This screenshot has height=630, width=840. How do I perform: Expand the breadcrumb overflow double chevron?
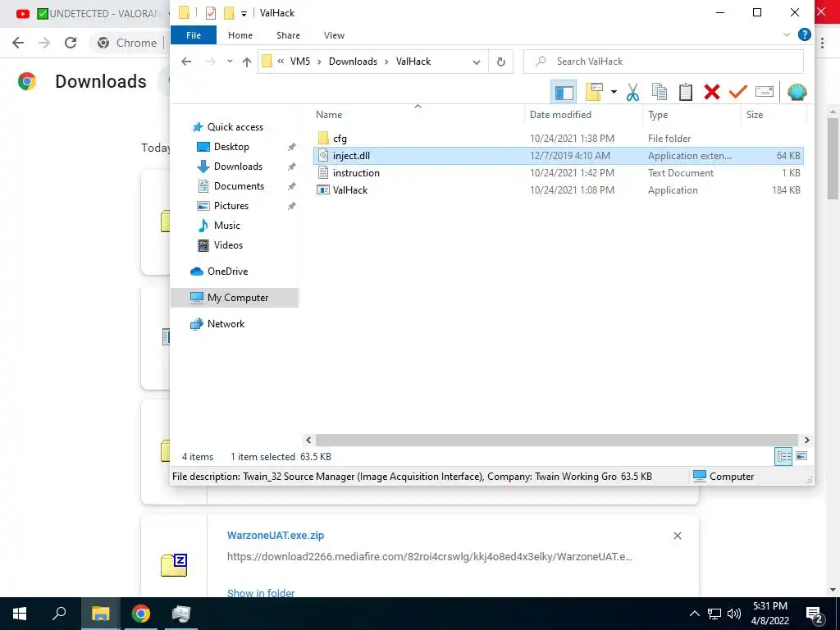point(281,62)
